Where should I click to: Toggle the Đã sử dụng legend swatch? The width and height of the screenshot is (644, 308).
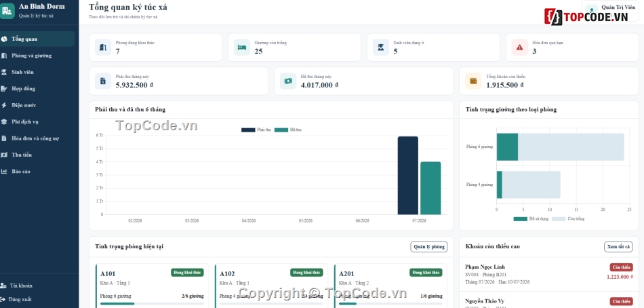521,218
